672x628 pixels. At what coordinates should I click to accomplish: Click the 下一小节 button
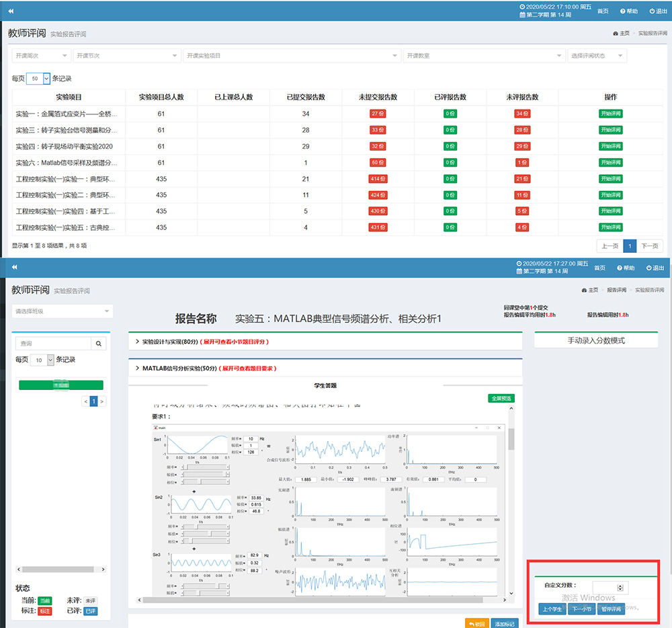tap(581, 609)
